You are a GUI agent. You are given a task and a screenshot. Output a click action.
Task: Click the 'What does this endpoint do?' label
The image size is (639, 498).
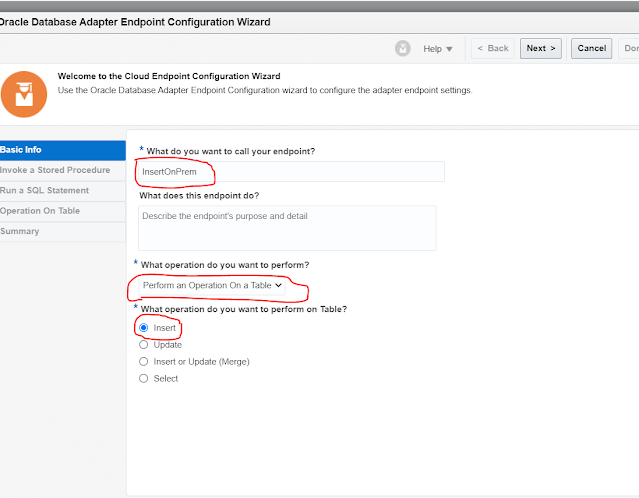coord(199,196)
